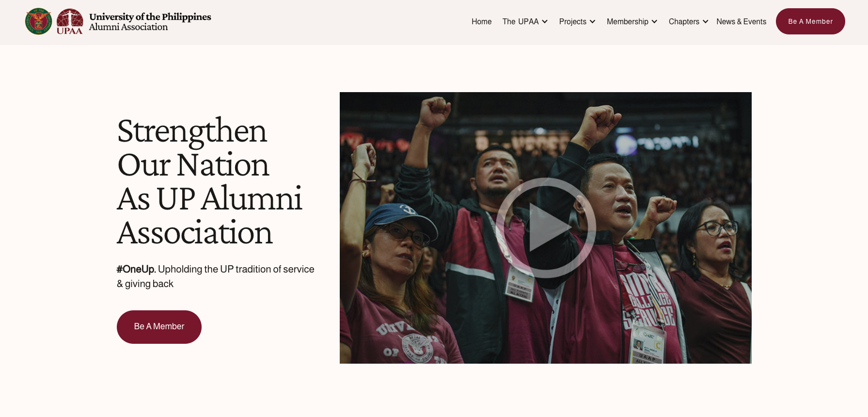Image resolution: width=868 pixels, height=417 pixels.
Task: Select the play triangle overlay
Action: (x=548, y=228)
